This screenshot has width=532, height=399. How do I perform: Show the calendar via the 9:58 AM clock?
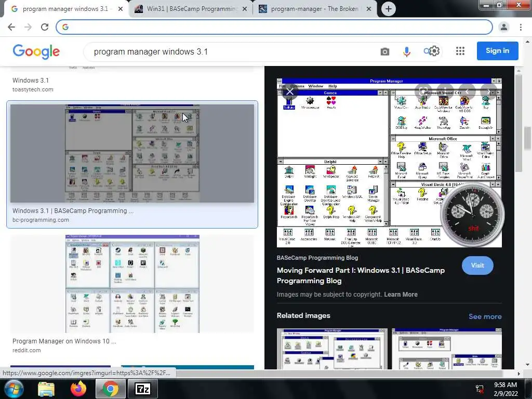click(x=506, y=389)
